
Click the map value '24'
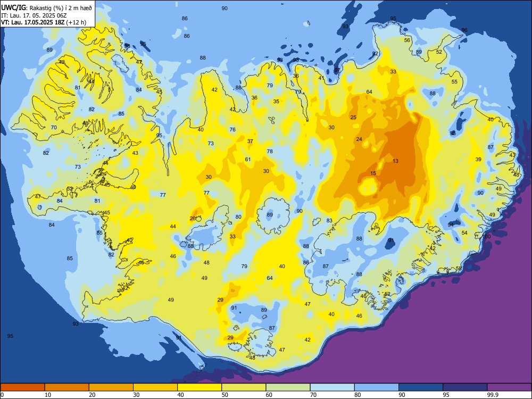359,139
